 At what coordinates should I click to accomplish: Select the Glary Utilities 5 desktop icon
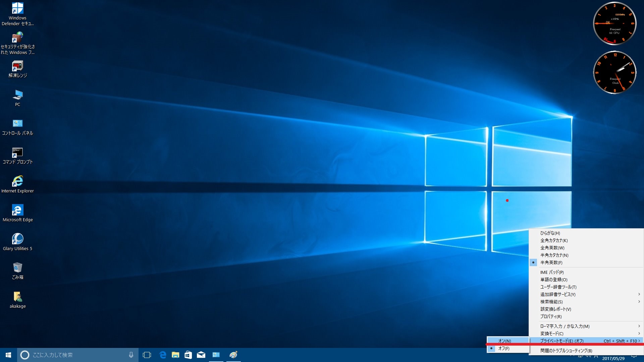17,242
